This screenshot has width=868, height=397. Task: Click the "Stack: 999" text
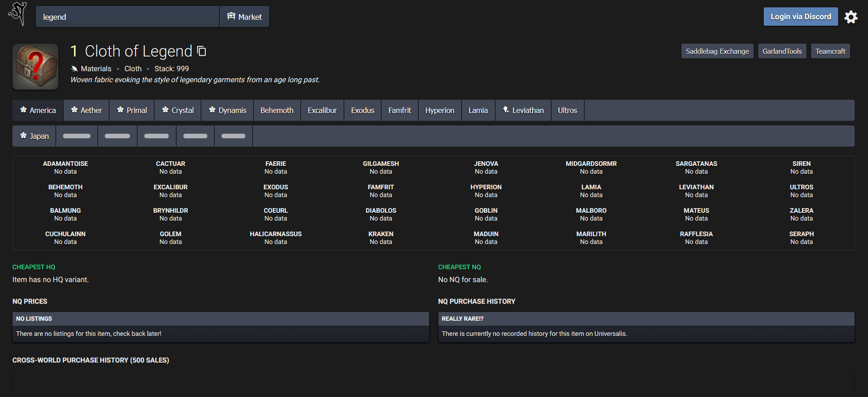(171, 68)
